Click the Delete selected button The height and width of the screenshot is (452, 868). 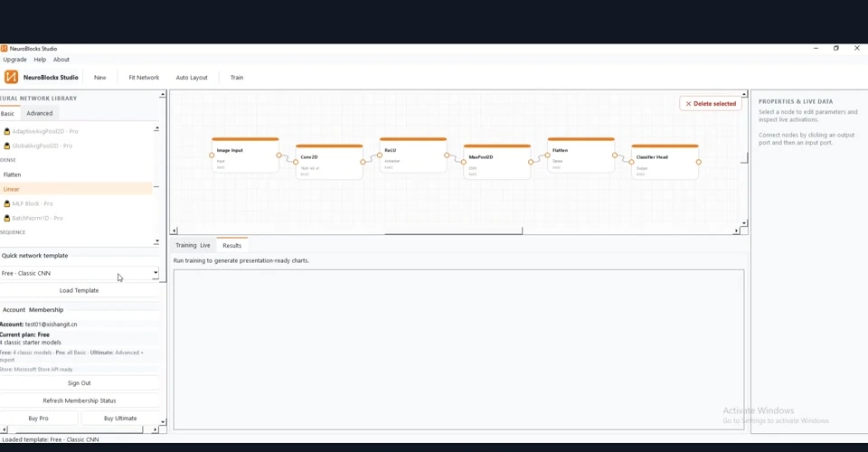[x=711, y=103]
